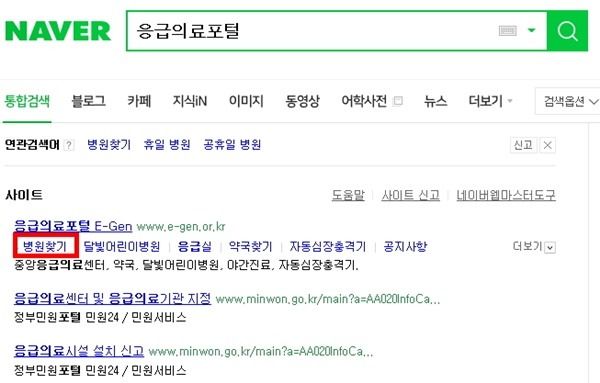
Task: Switch to the 뉴스 tab
Action: (x=435, y=101)
